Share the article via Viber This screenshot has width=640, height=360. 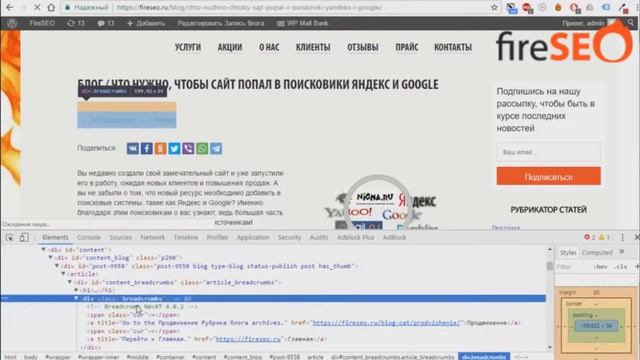pyautogui.click(x=188, y=149)
